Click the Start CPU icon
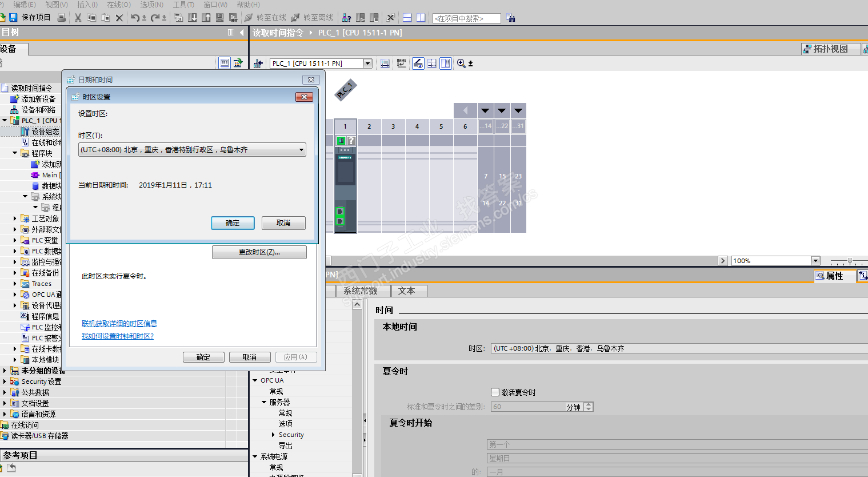This screenshot has width=868, height=477. coord(360,18)
